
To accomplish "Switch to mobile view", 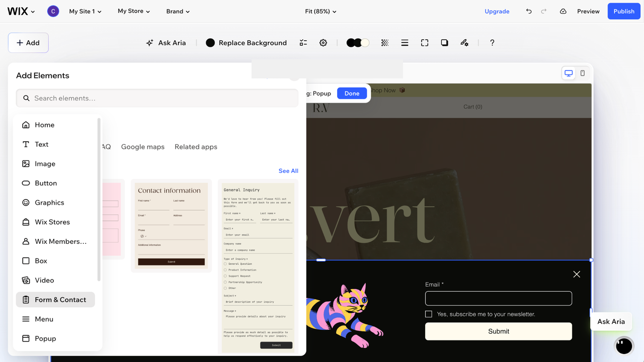I will click(x=583, y=73).
